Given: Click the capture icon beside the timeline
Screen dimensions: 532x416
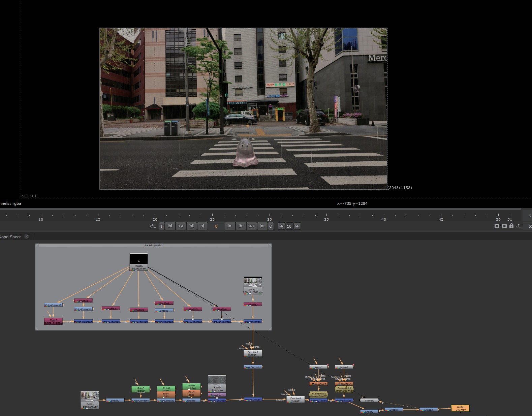Looking at the screenshot, I should 504,226.
